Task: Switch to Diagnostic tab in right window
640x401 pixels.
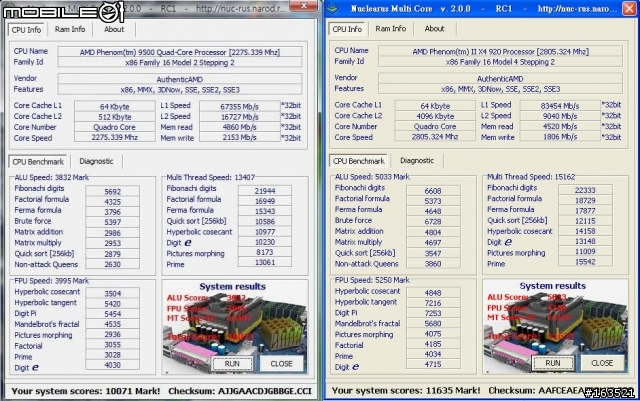Action: coord(417,160)
